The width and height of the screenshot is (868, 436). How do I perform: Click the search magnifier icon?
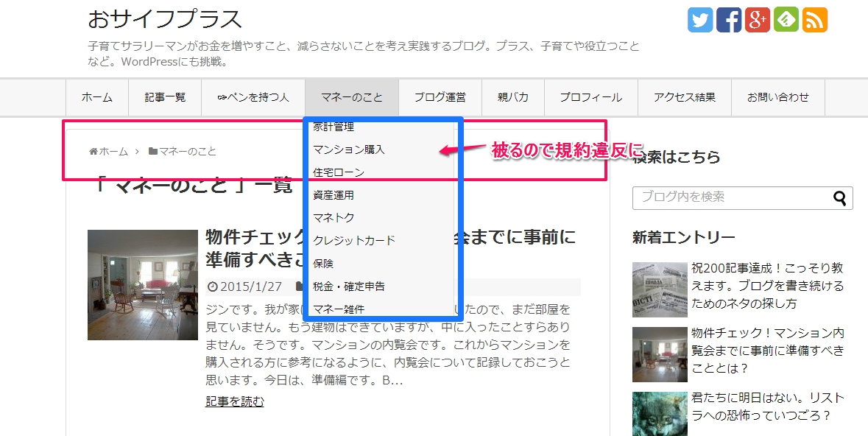839,197
